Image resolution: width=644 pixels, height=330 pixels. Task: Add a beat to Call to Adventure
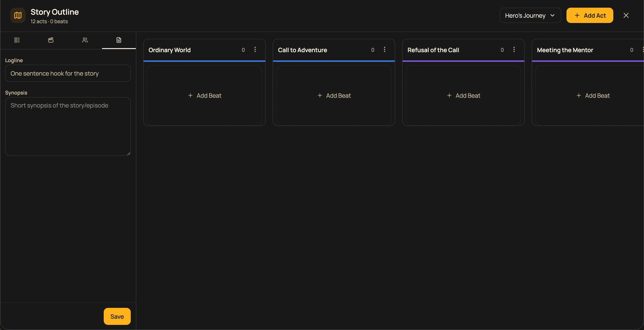(334, 96)
